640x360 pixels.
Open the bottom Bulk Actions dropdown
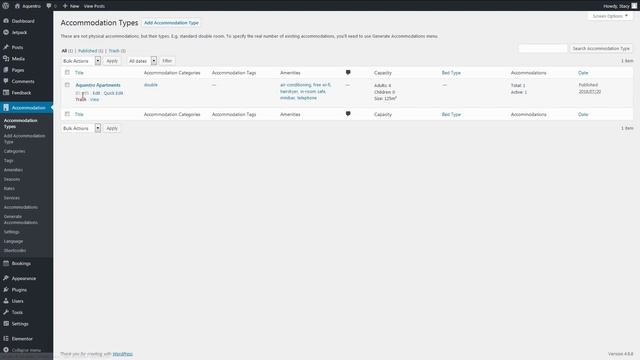tap(81, 128)
